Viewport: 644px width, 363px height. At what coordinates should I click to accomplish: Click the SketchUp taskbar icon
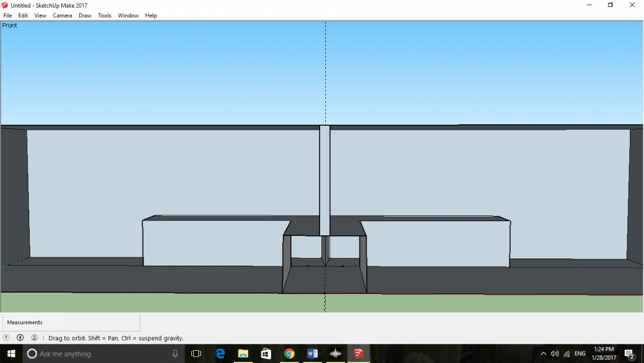(x=359, y=353)
